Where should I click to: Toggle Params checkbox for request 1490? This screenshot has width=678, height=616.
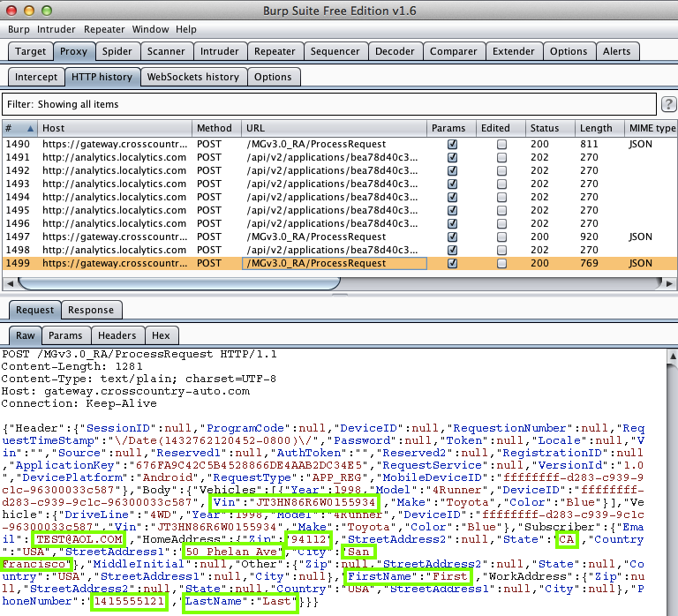tap(452, 144)
